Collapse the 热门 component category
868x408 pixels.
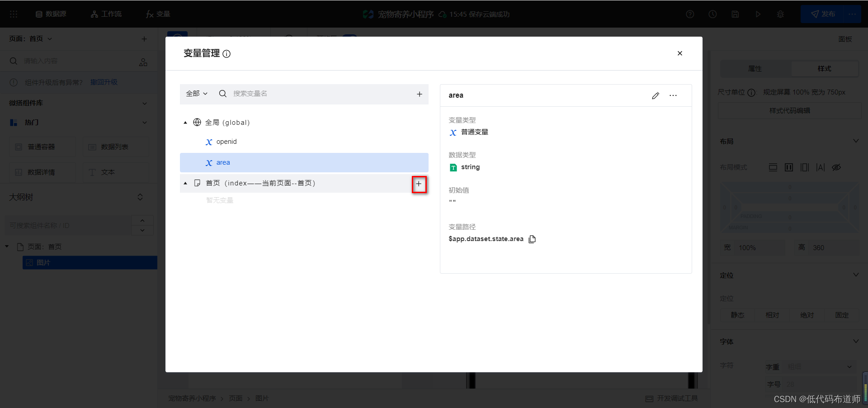(x=145, y=123)
